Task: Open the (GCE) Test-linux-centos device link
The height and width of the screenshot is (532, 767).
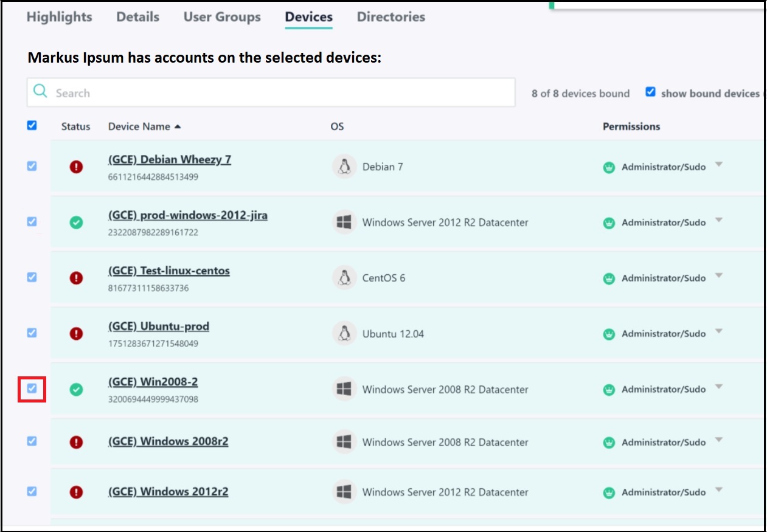Action: pos(168,271)
